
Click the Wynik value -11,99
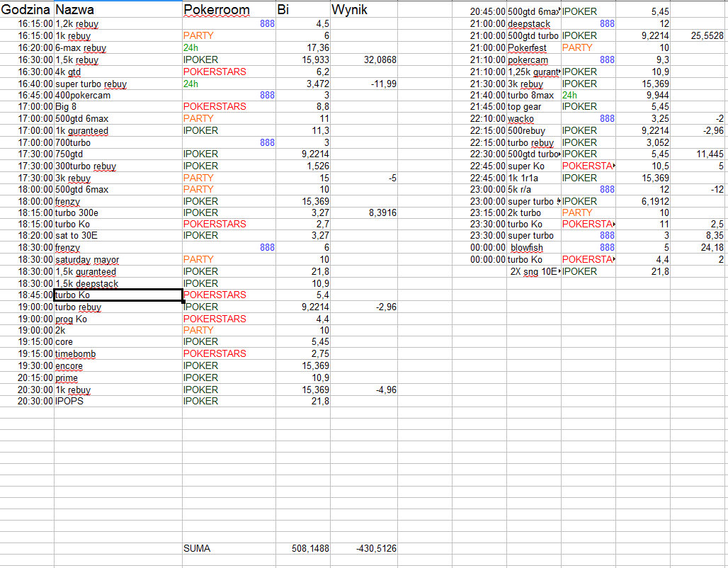pos(364,84)
